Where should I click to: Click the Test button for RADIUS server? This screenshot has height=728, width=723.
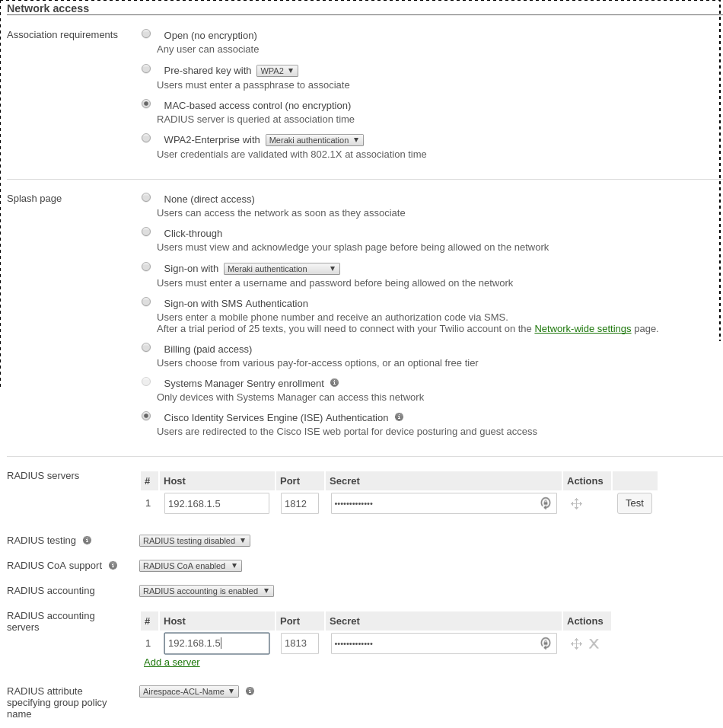click(x=634, y=503)
